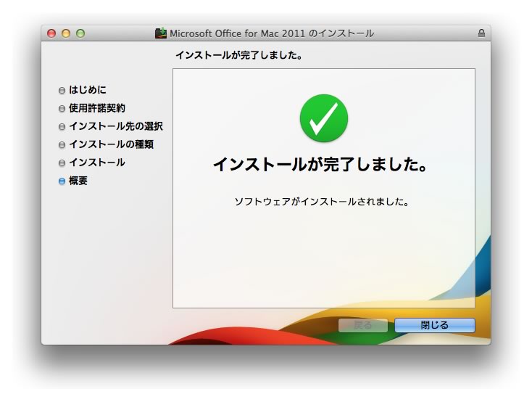Click the 閉じる button
Image resolution: width=532 pixels, height=402 pixels.
tap(435, 325)
